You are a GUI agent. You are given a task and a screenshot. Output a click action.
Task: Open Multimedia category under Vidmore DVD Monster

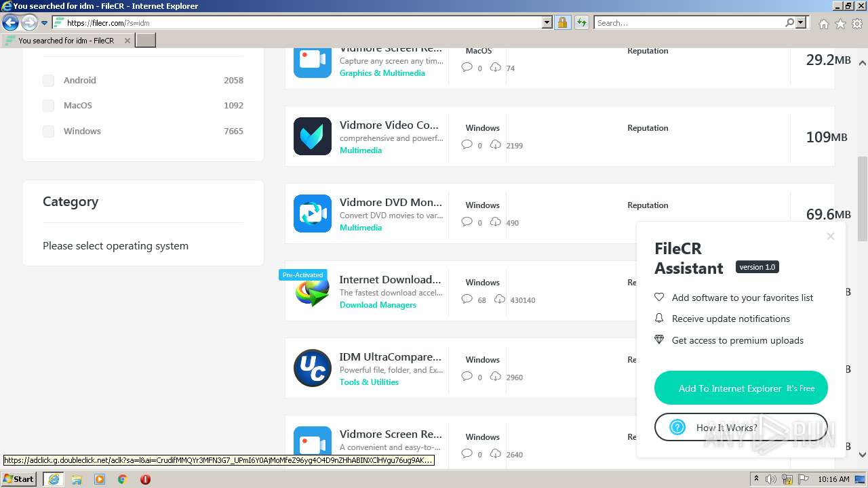[x=361, y=228]
